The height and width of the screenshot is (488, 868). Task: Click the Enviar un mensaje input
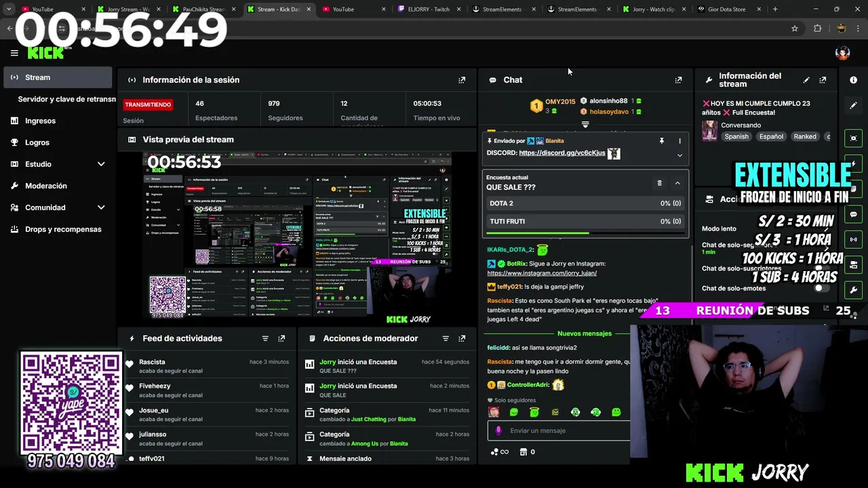point(559,430)
